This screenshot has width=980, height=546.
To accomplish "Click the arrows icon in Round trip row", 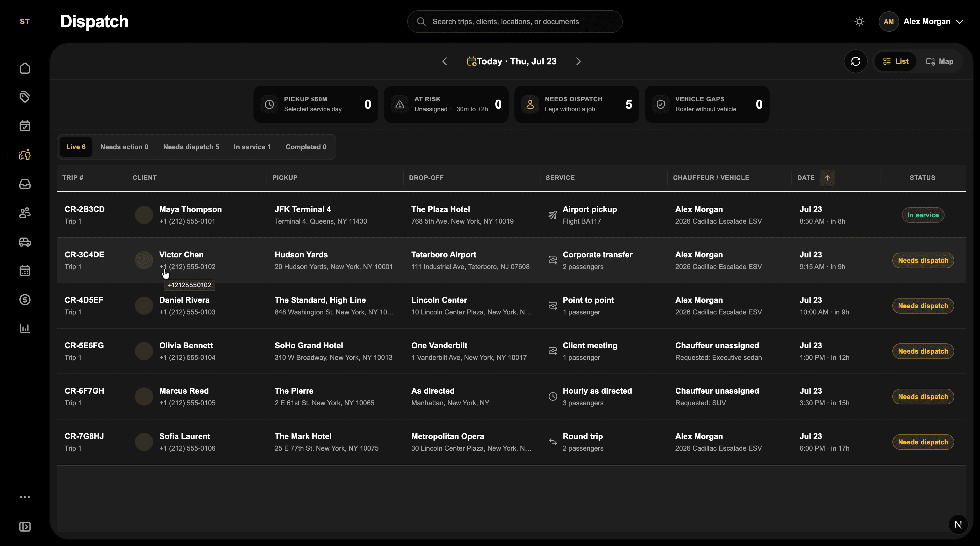I will coord(553,442).
